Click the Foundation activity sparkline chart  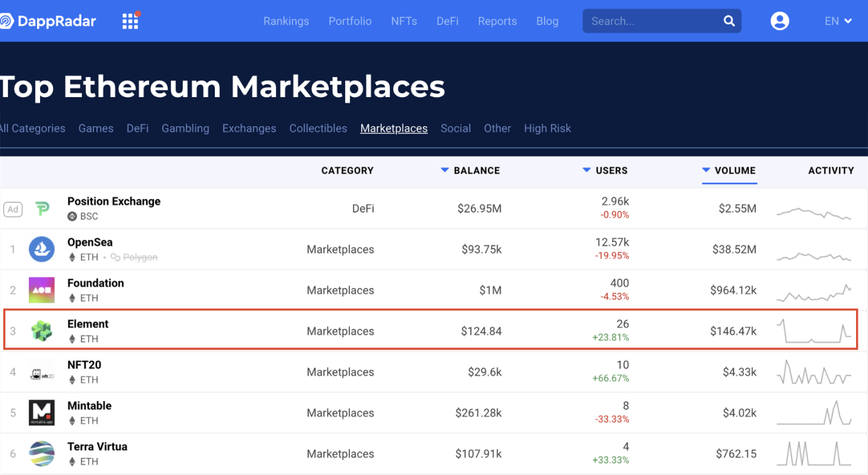coord(814,293)
